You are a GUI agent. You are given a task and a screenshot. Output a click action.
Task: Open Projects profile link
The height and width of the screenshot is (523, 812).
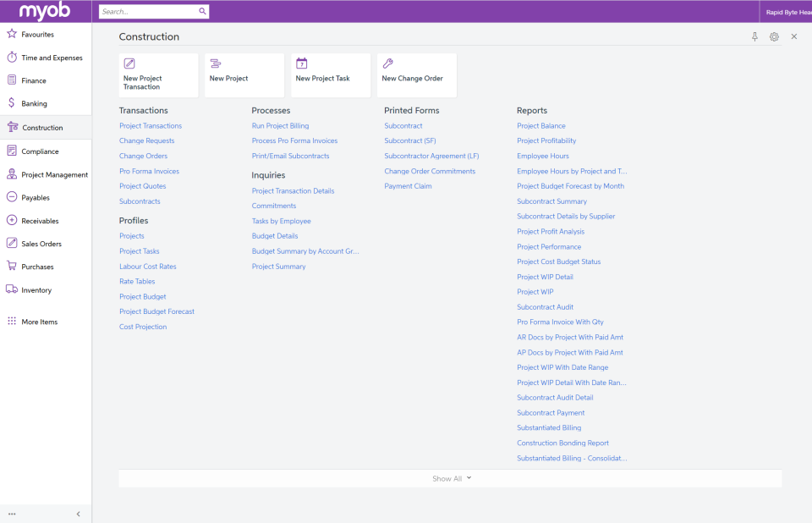[x=132, y=236]
